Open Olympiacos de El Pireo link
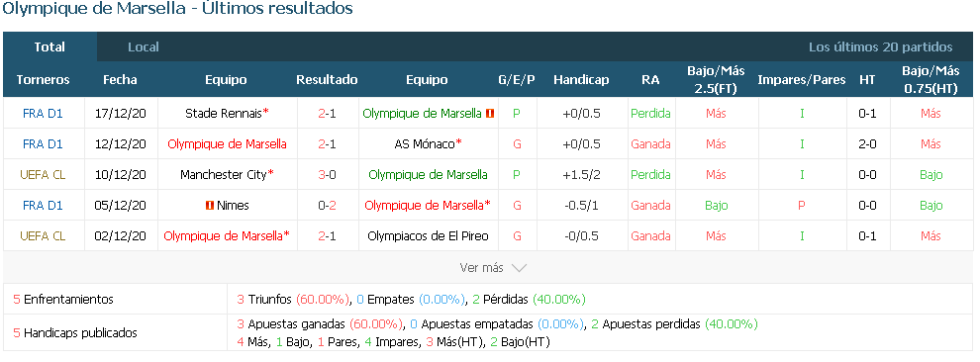The image size is (980, 362). coord(428,236)
